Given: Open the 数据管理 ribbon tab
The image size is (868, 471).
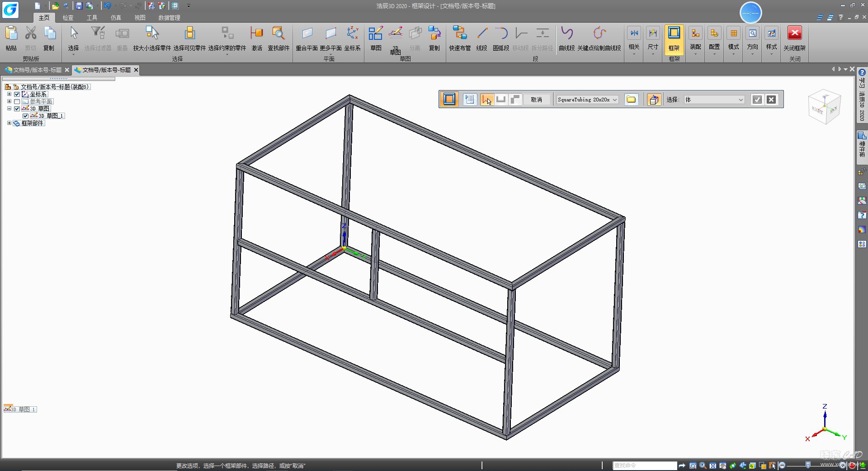Looking at the screenshot, I should point(169,18).
